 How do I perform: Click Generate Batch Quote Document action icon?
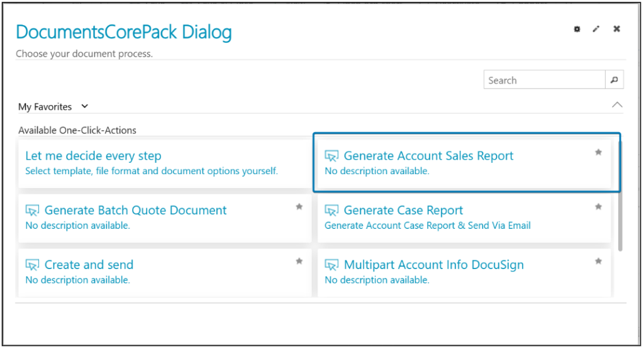tap(32, 211)
